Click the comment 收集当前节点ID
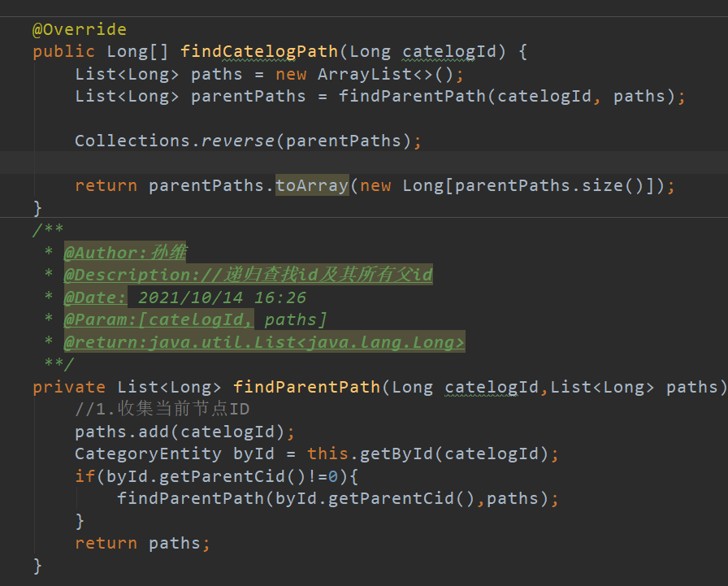 tap(162, 409)
